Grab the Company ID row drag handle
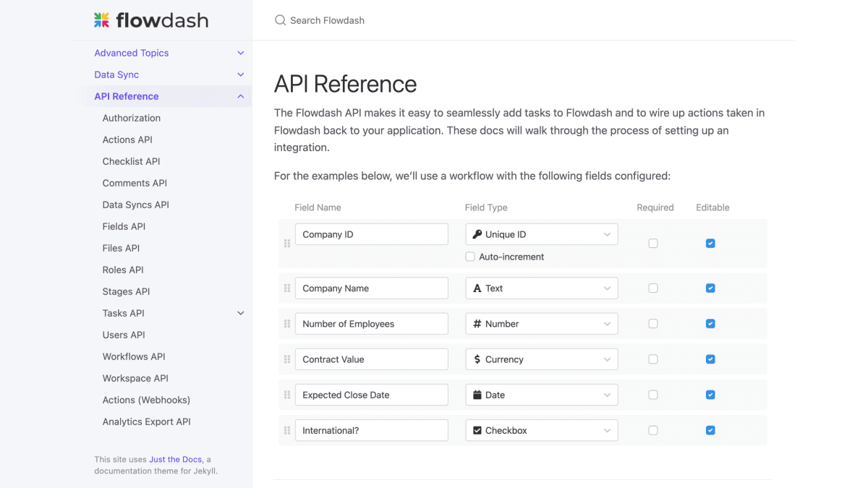 (287, 244)
